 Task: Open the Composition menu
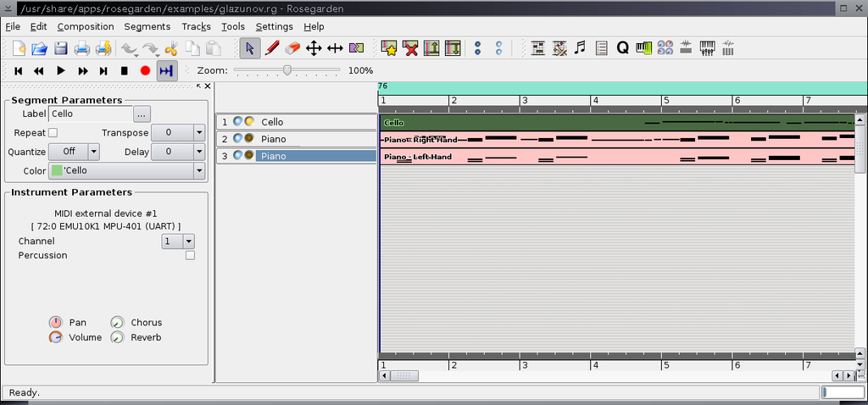[85, 26]
